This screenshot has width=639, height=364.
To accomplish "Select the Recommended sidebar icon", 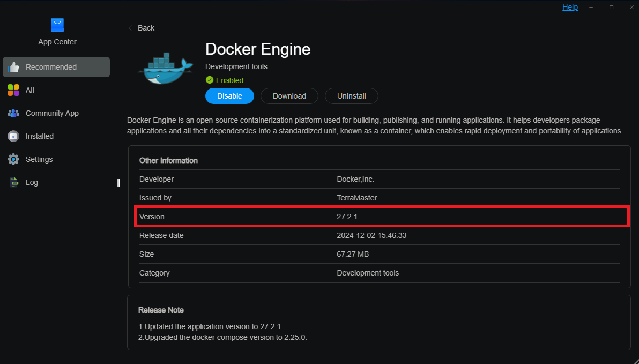I will coord(13,66).
